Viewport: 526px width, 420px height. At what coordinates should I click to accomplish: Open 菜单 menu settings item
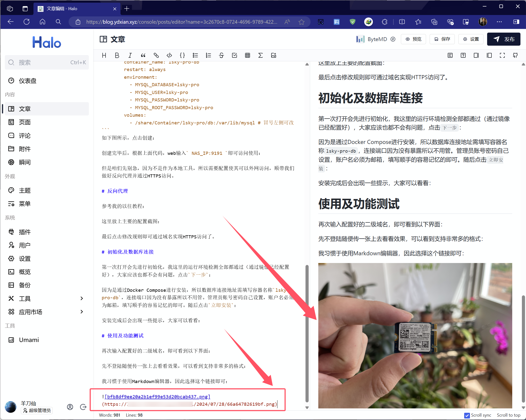point(47,204)
